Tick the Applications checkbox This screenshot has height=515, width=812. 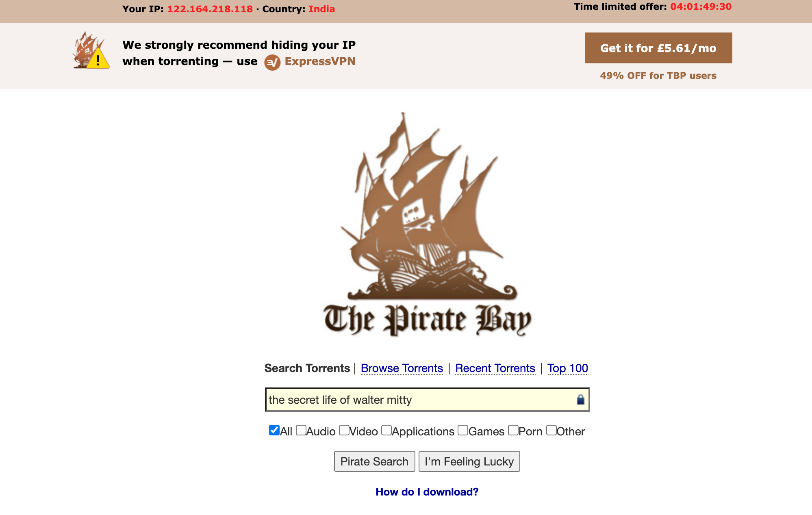(386, 430)
